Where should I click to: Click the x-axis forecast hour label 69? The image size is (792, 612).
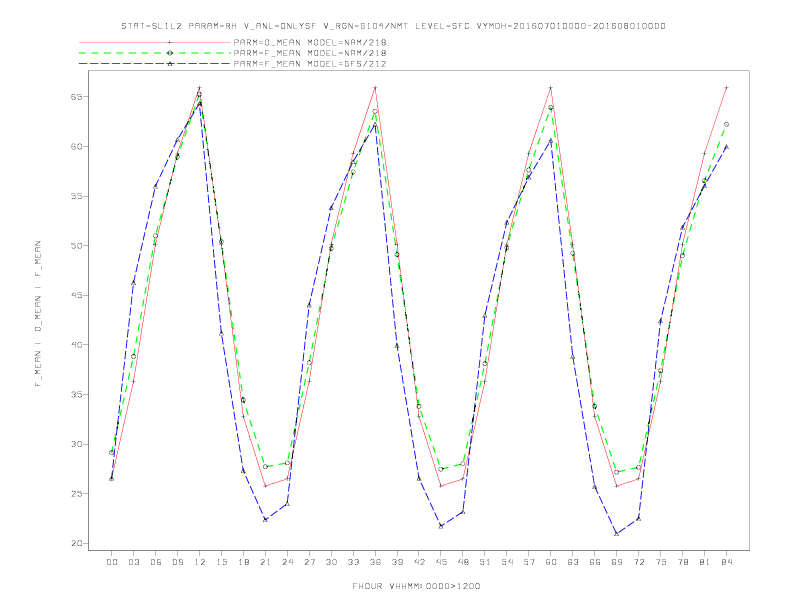(617, 562)
